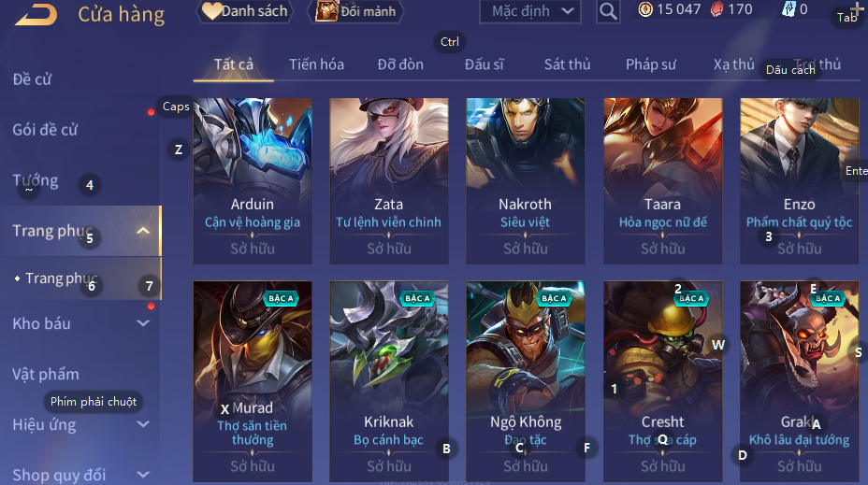Screen dimensions: 868x485
Task: Open Danh sách wishlist heart button
Action: click(245, 11)
